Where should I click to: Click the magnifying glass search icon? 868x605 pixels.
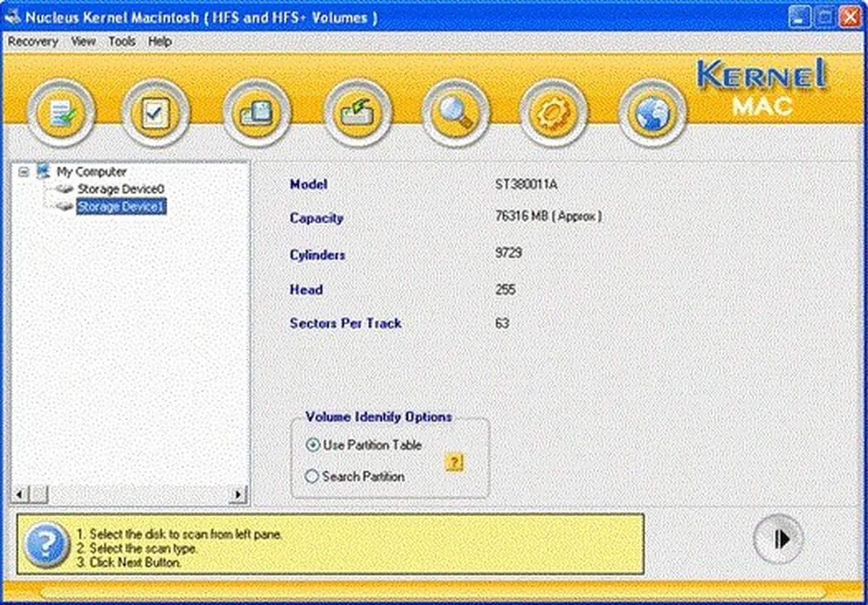click(x=456, y=113)
